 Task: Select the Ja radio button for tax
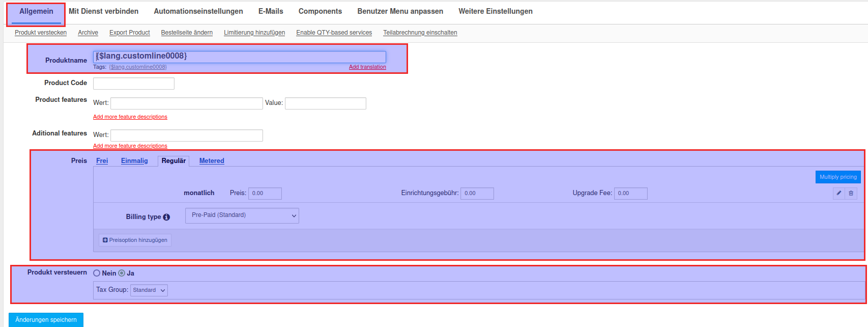[122, 273]
